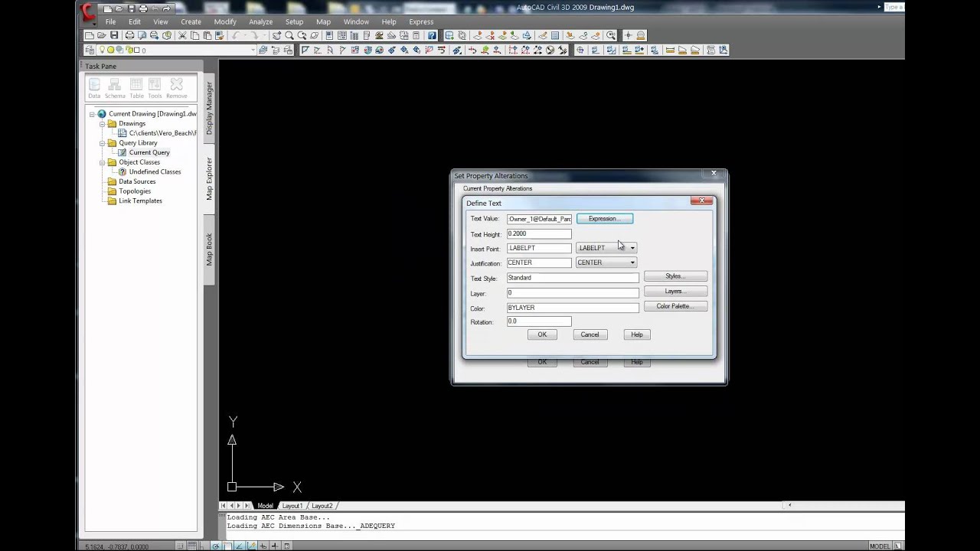This screenshot has height=551, width=980.
Task: Select the Display Manager side tab
Action: (209, 108)
